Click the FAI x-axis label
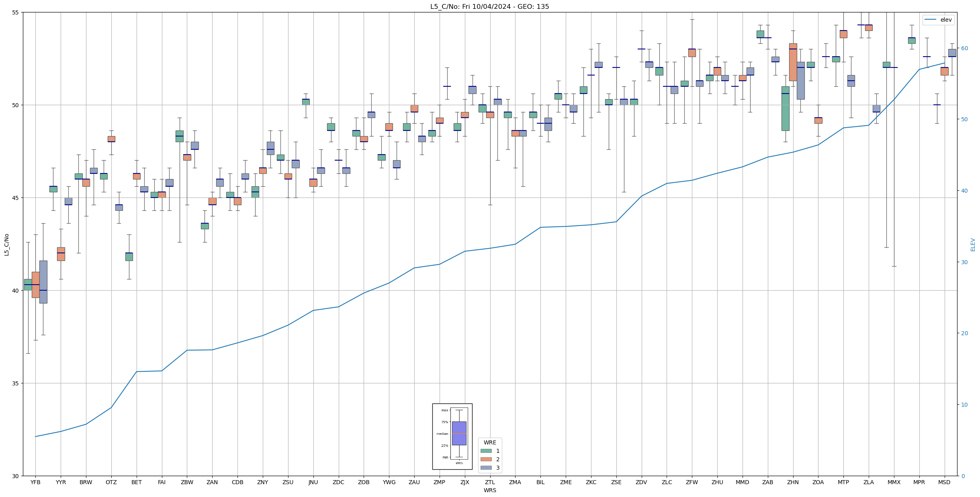 pyautogui.click(x=162, y=482)
